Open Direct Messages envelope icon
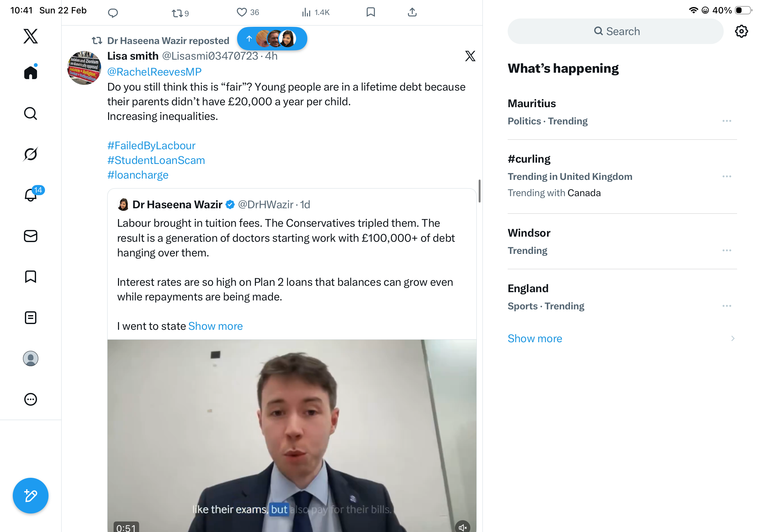 [31, 236]
